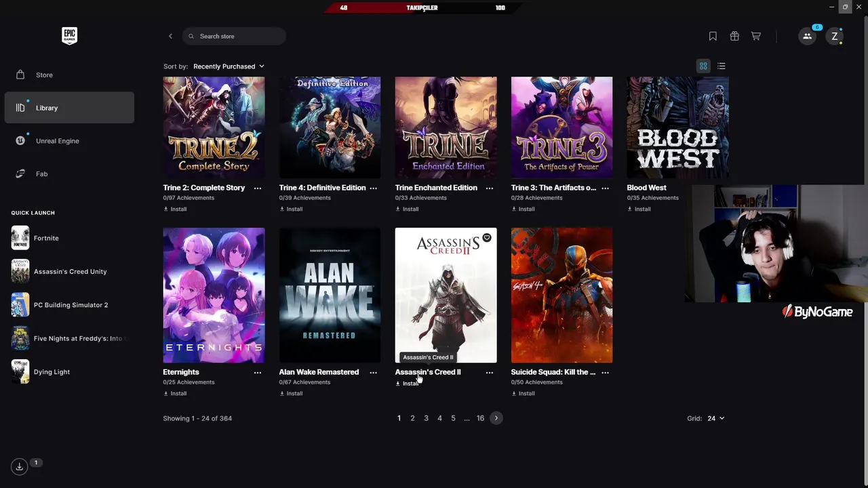Open Trine 4 Definitive Edition cover

(330, 127)
